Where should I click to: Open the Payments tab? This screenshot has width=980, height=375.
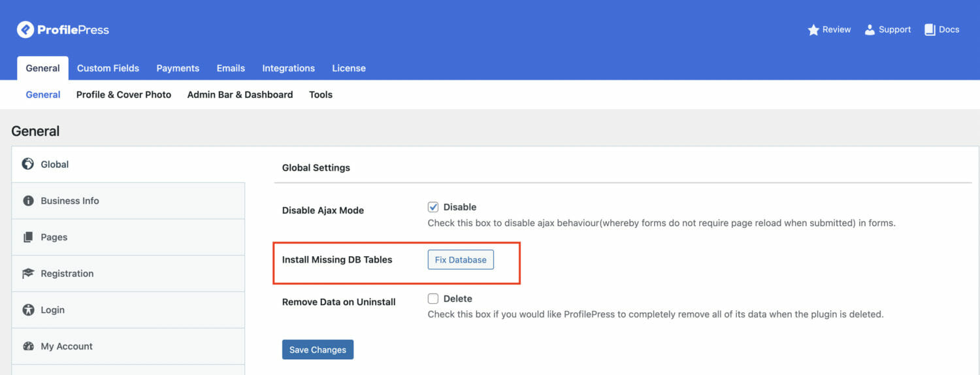click(x=178, y=68)
